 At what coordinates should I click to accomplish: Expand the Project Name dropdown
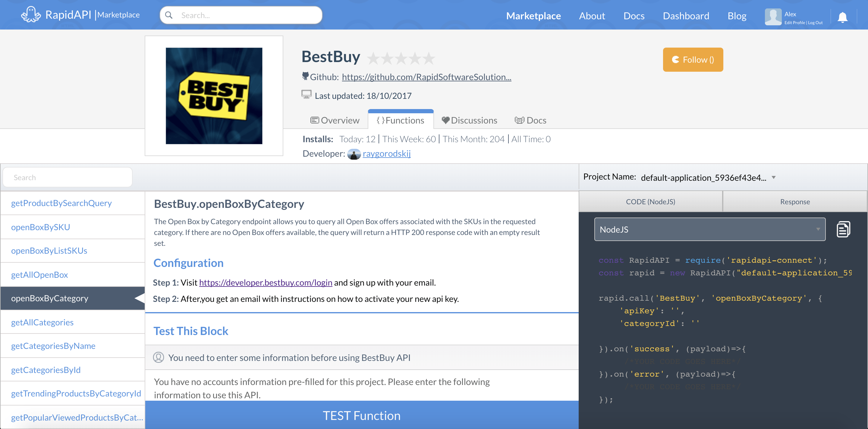coord(708,177)
